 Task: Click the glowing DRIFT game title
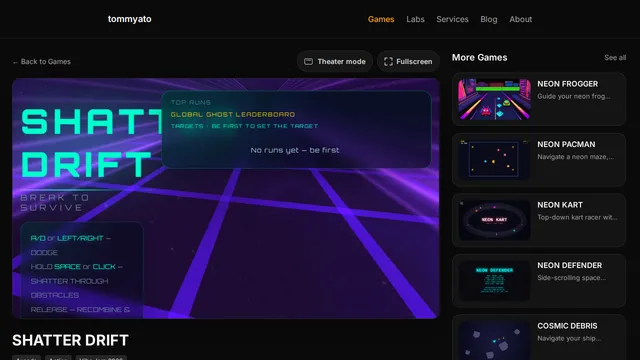[87, 165]
